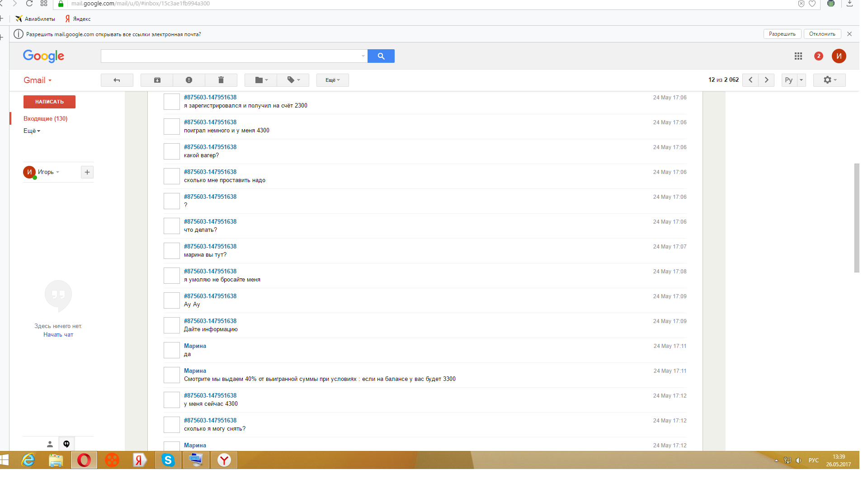
Task: Open notifications badge showing 2
Action: [818, 56]
